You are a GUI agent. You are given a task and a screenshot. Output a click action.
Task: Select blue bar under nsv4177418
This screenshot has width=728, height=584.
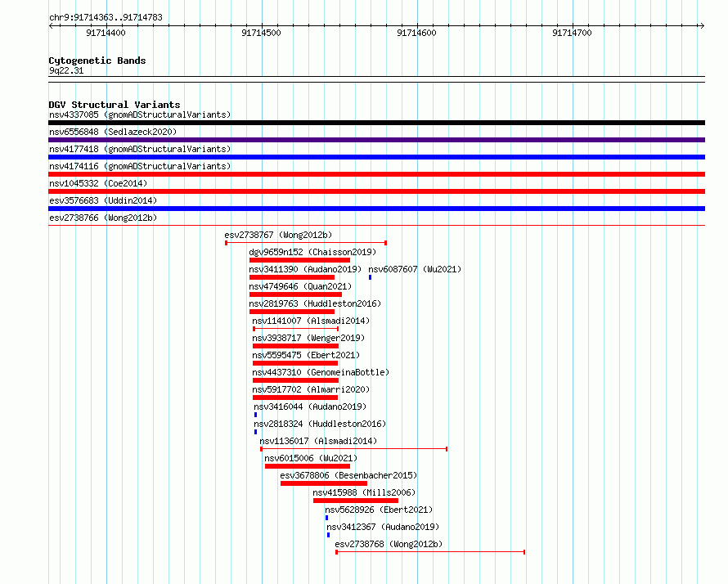coord(376,157)
